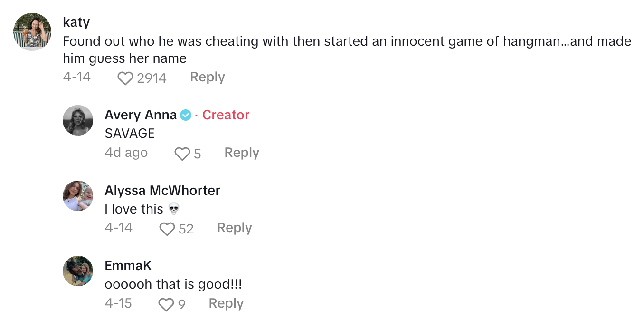Like EmmaK's comment with heart

(166, 304)
